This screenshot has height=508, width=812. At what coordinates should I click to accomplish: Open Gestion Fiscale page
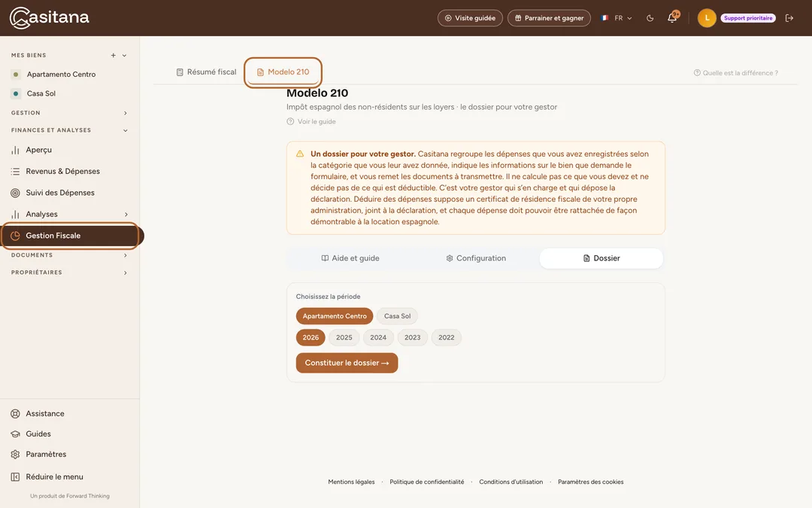point(71,236)
